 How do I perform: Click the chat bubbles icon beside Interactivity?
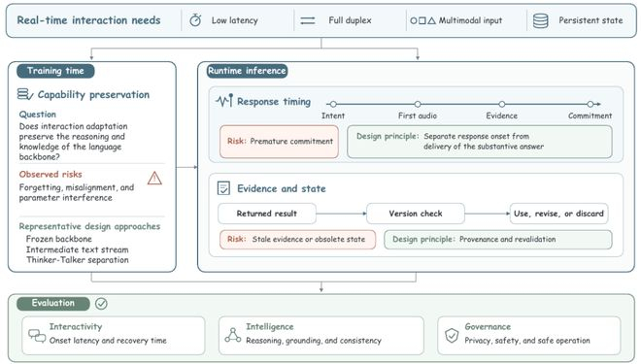tap(37, 336)
